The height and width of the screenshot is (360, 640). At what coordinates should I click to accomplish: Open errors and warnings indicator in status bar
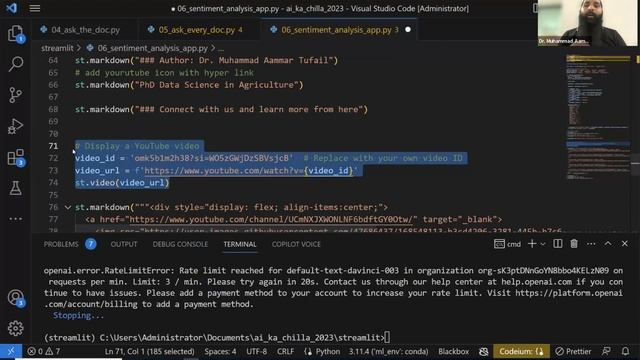[44, 351]
